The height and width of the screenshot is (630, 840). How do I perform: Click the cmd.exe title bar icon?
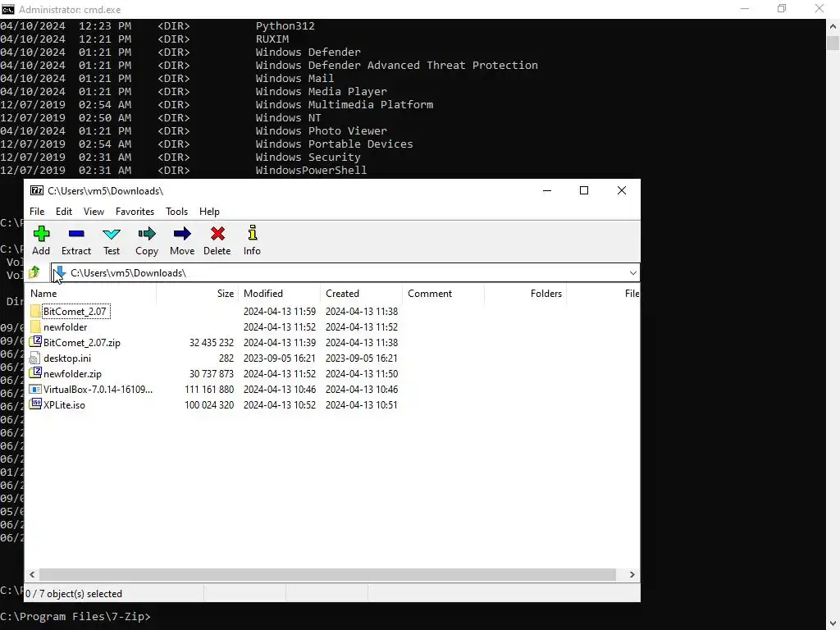pos(7,9)
